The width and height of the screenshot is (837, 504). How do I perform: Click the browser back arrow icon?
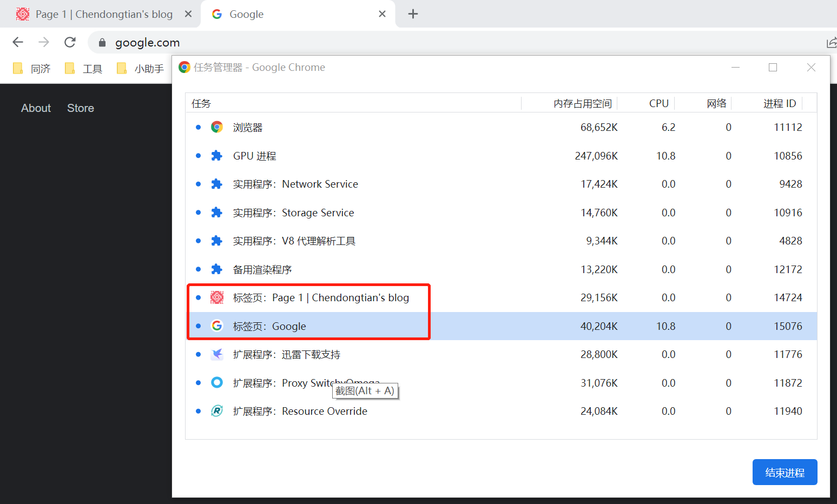[18, 42]
